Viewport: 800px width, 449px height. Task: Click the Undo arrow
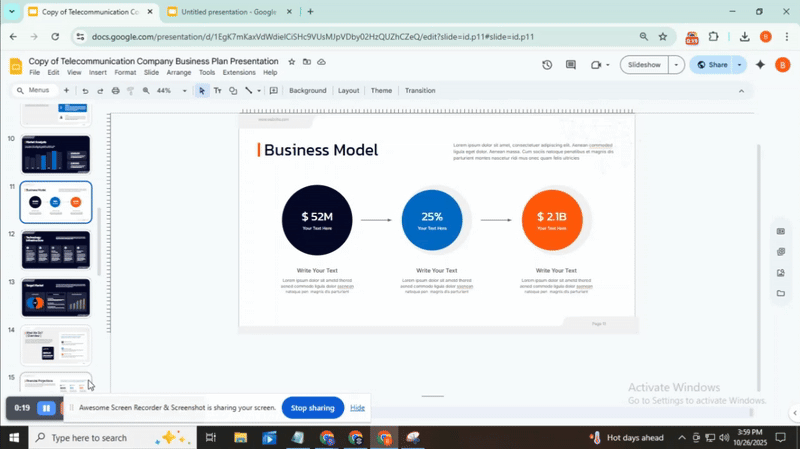click(85, 91)
